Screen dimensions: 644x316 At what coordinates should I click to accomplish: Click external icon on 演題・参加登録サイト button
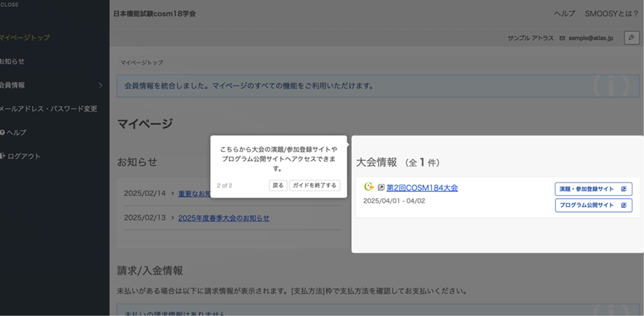[x=624, y=189]
